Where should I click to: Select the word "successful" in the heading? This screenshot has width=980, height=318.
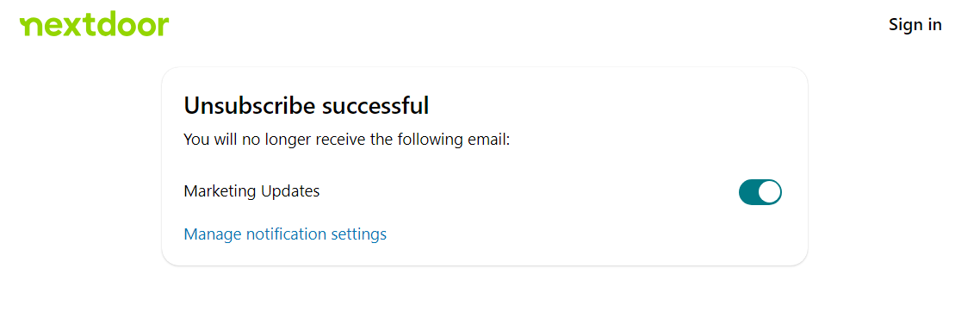point(375,105)
